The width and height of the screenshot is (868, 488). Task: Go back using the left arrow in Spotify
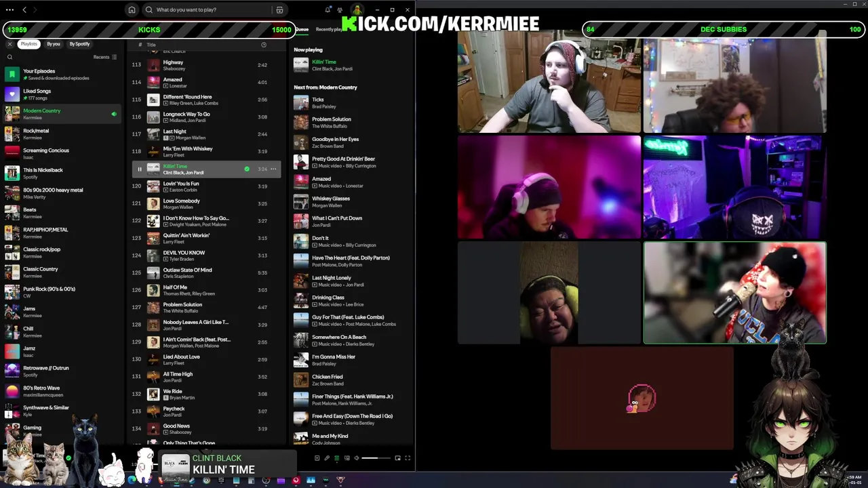(24, 9)
